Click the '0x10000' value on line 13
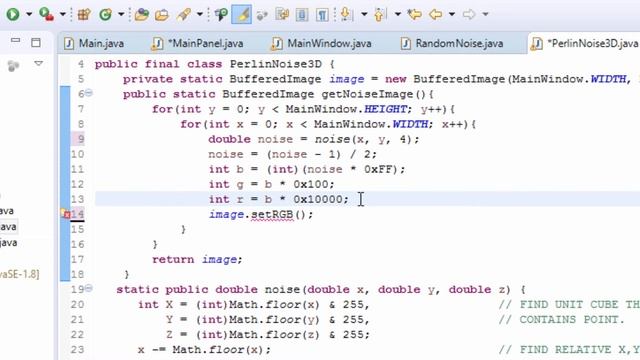The height and width of the screenshot is (360, 640). (318, 199)
